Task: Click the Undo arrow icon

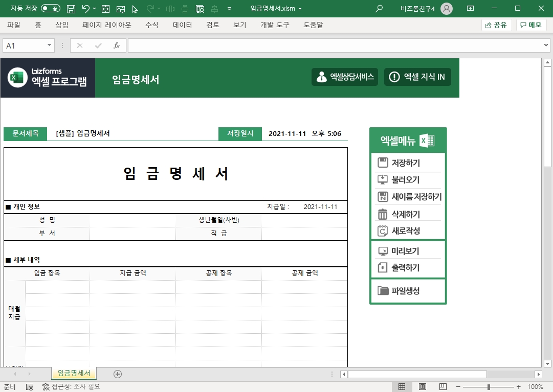Action: click(x=85, y=9)
